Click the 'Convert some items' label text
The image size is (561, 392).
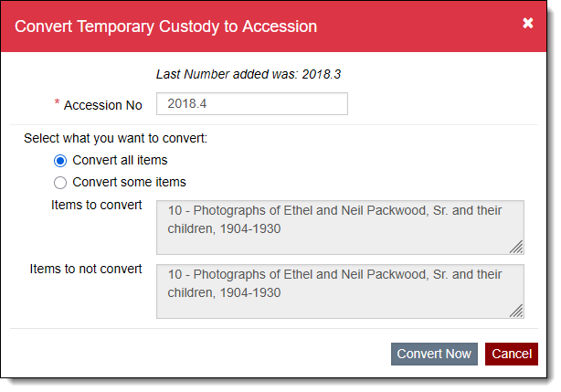(129, 182)
